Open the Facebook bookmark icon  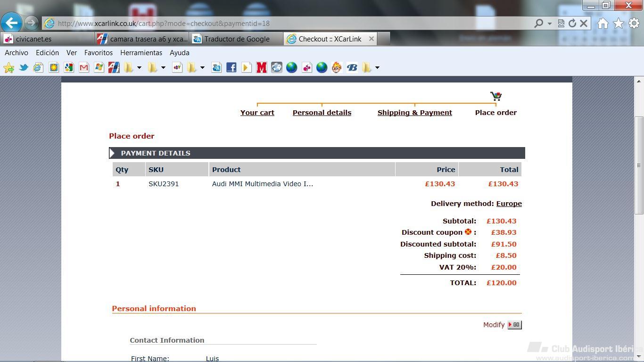(x=231, y=67)
